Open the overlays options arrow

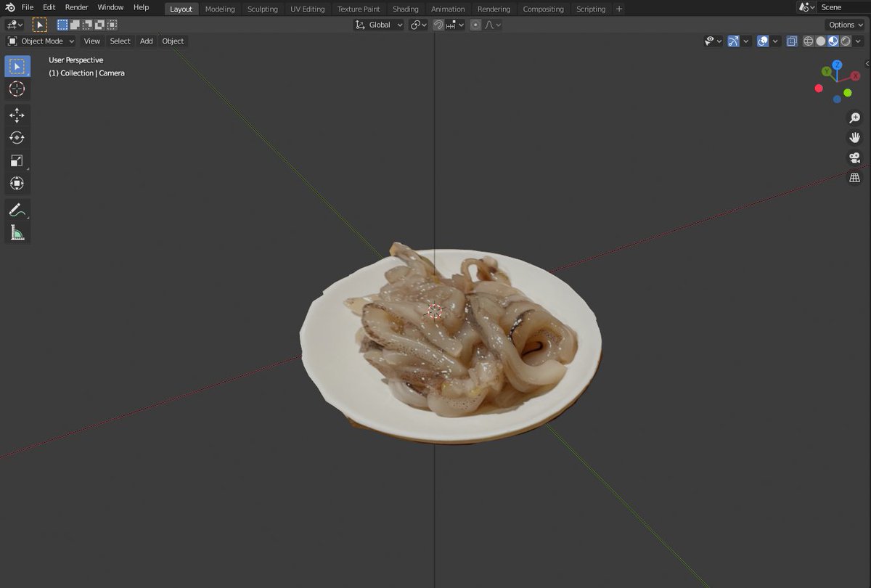775,41
